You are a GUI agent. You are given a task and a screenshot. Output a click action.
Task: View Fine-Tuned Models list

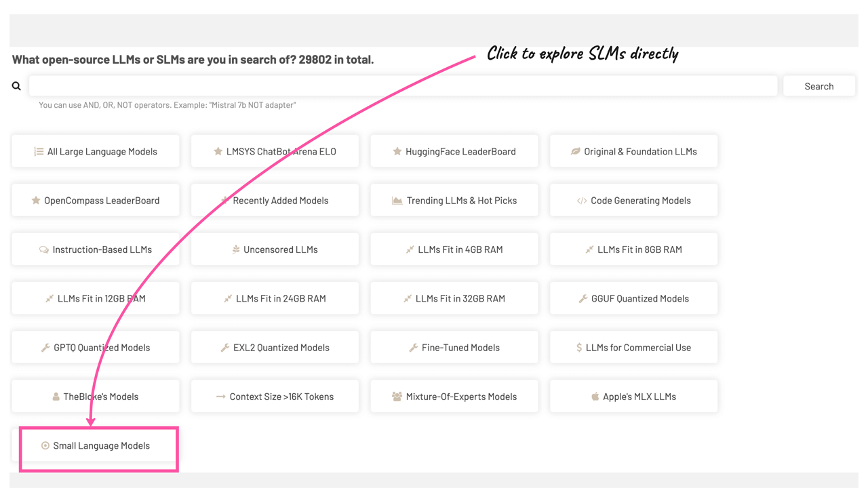454,348
